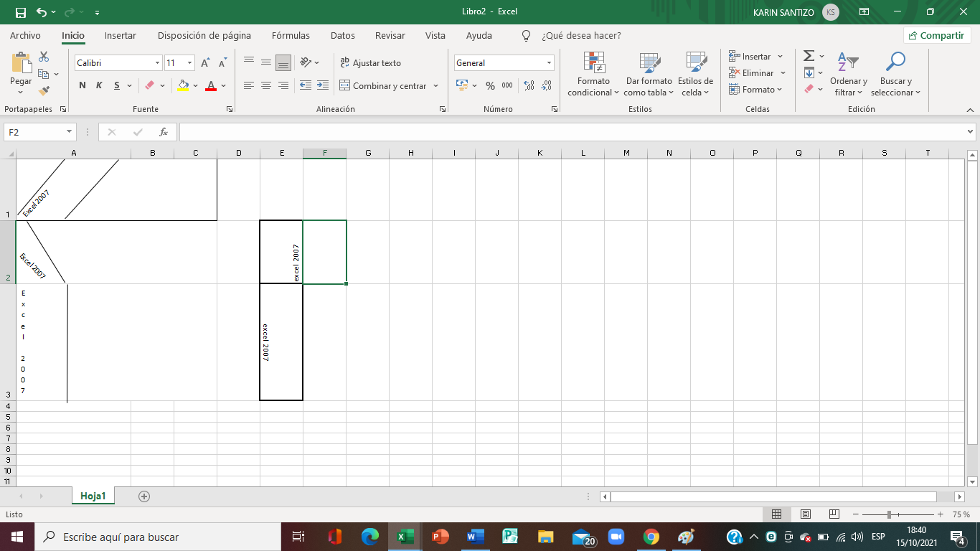The image size is (980, 551).
Task: Click the Pegar paste button
Action: coord(21,74)
